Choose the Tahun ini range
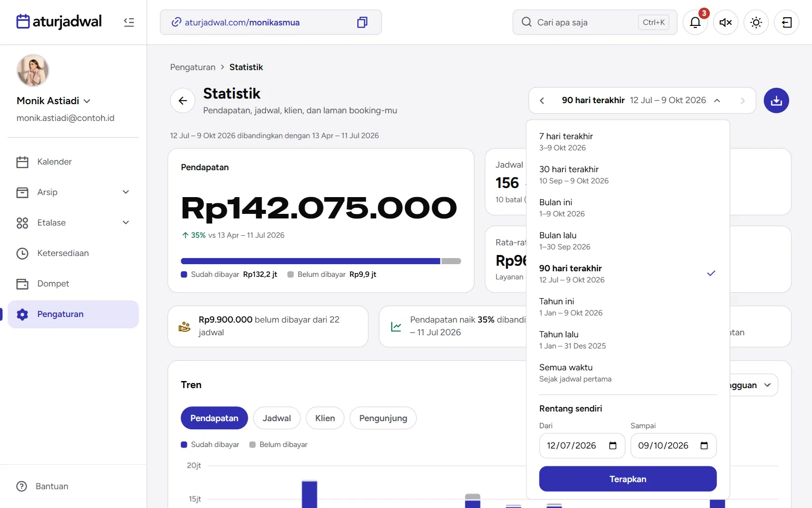 click(628, 307)
